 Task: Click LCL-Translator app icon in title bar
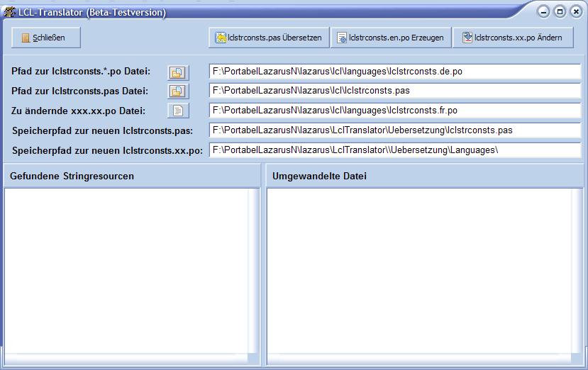(10, 11)
